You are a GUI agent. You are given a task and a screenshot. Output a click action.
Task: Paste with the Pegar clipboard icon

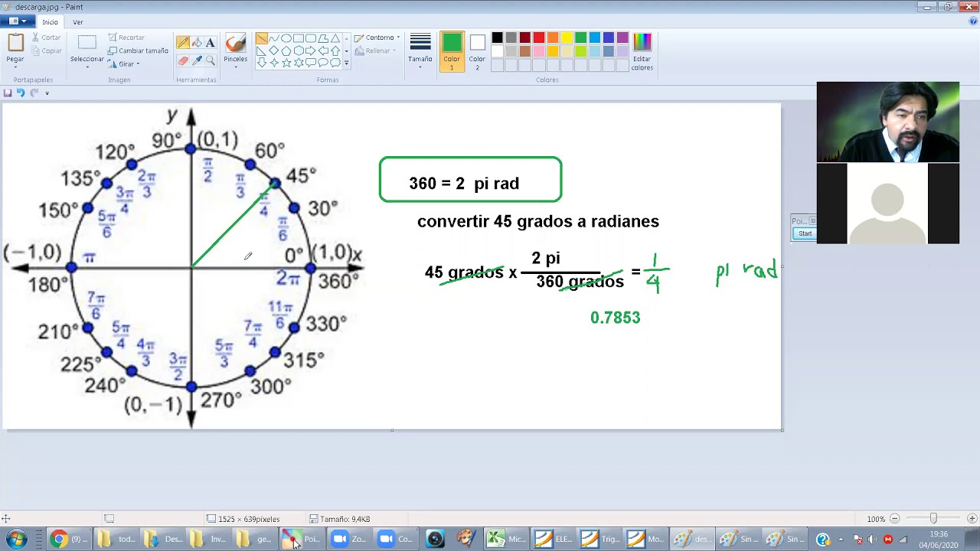tap(15, 42)
